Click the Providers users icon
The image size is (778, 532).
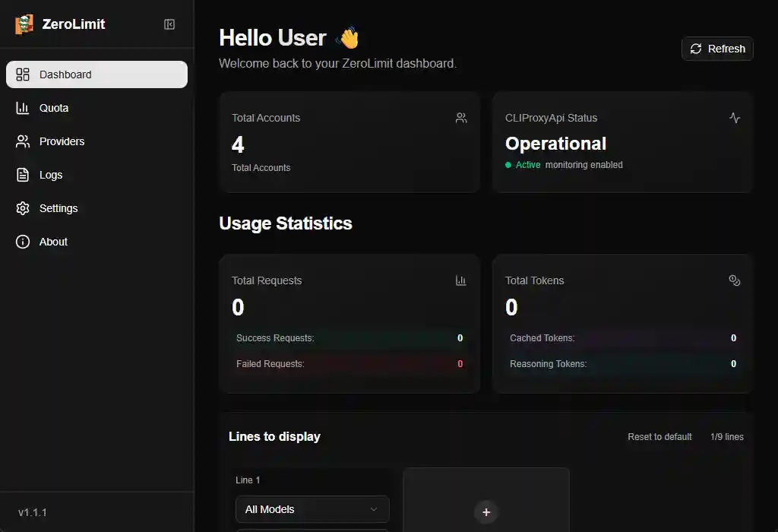[23, 141]
